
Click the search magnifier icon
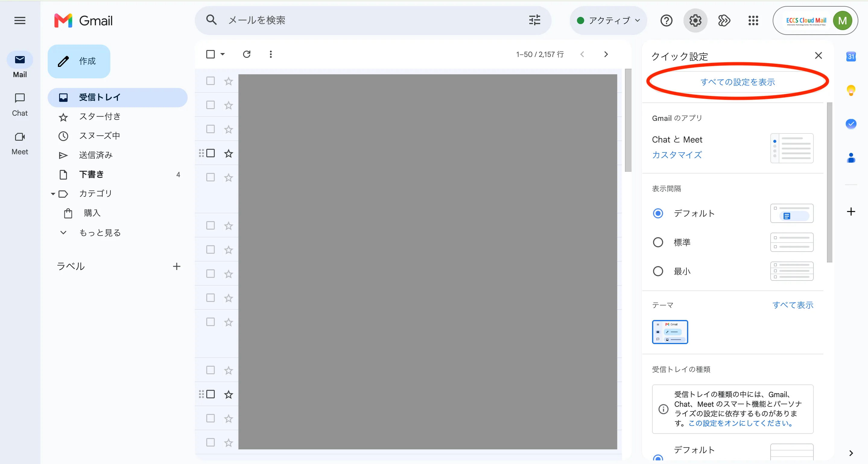point(211,20)
